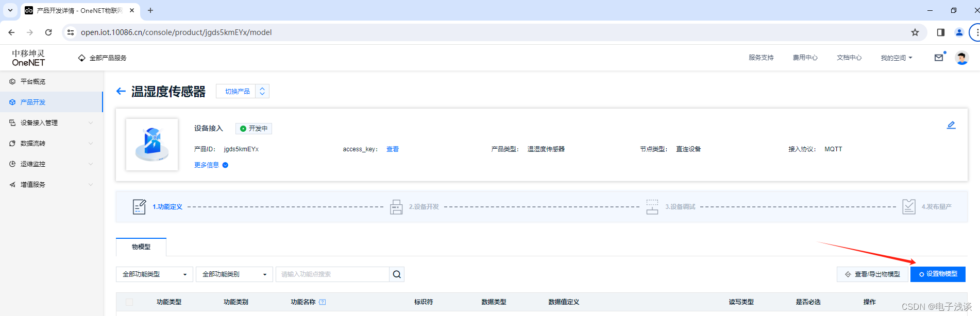The height and width of the screenshot is (316, 980).
Task: Switch to the 物模型 tab
Action: 141,247
